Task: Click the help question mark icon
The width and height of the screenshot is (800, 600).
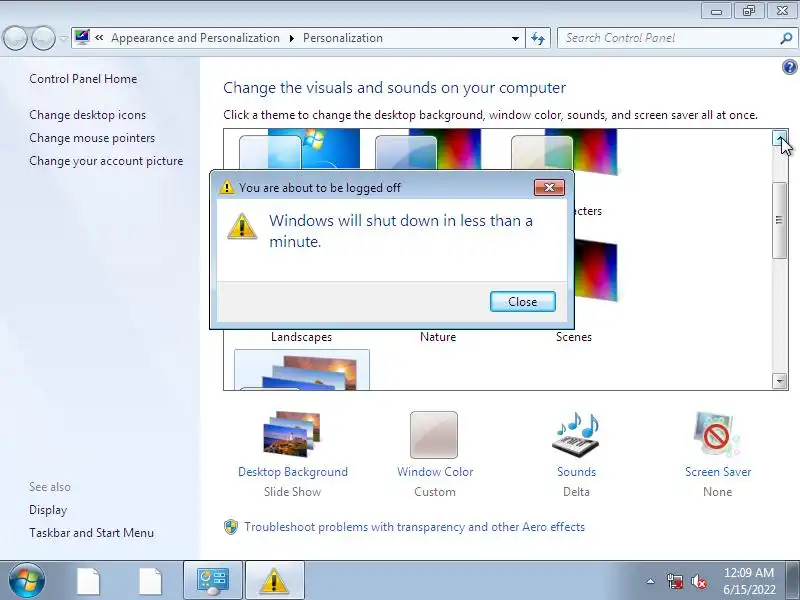Action: [789, 67]
